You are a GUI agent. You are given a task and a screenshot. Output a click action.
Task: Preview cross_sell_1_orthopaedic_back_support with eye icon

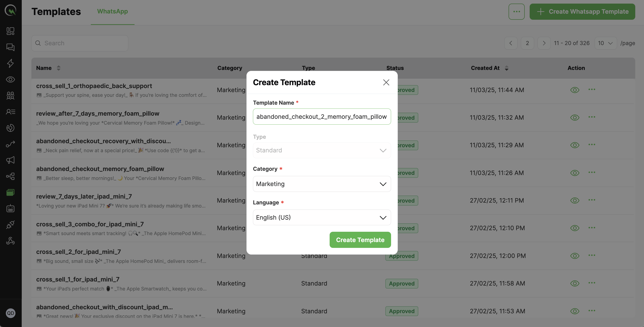(575, 90)
